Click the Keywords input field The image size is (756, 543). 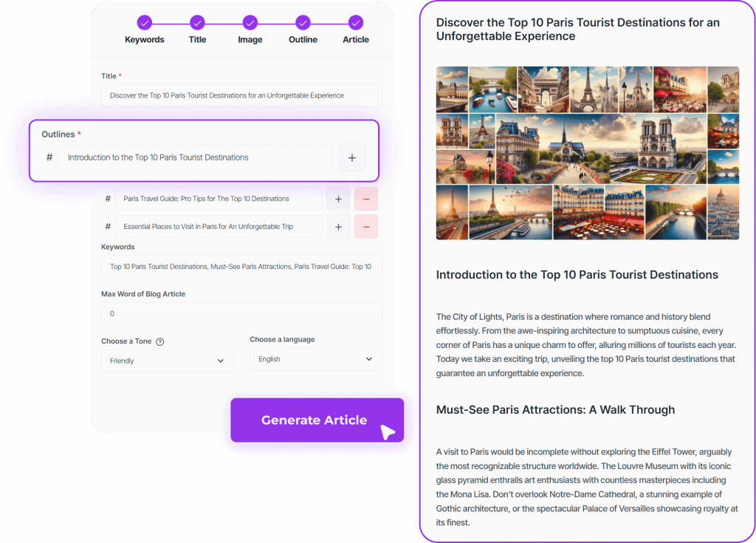[241, 267]
